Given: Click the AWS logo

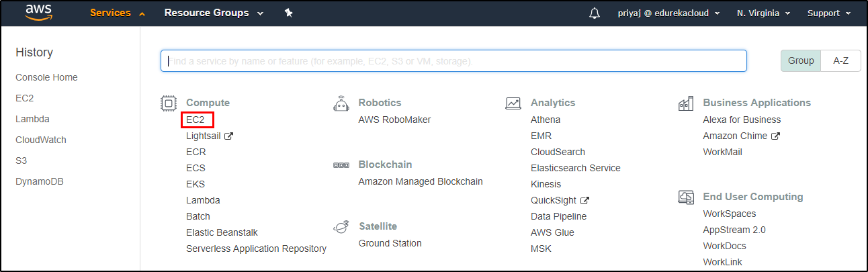Looking at the screenshot, I should [x=39, y=13].
